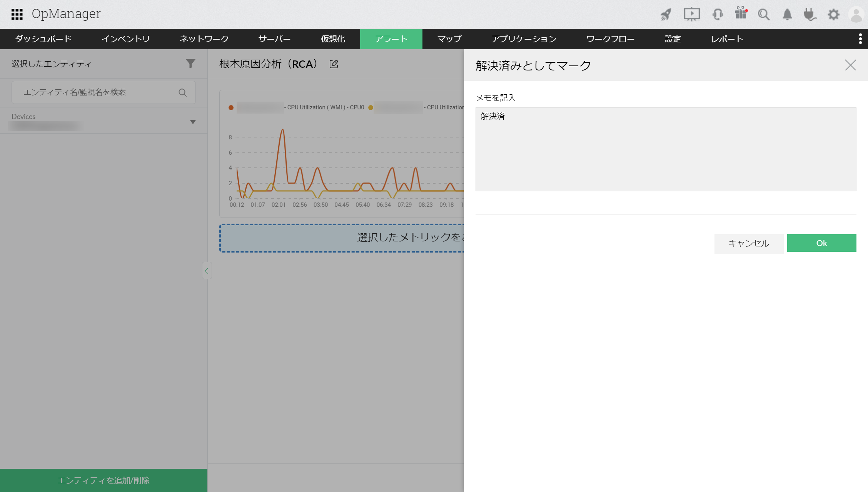The width and height of the screenshot is (868, 492).
Task: Click the header search magnifier icon
Action: tap(763, 15)
